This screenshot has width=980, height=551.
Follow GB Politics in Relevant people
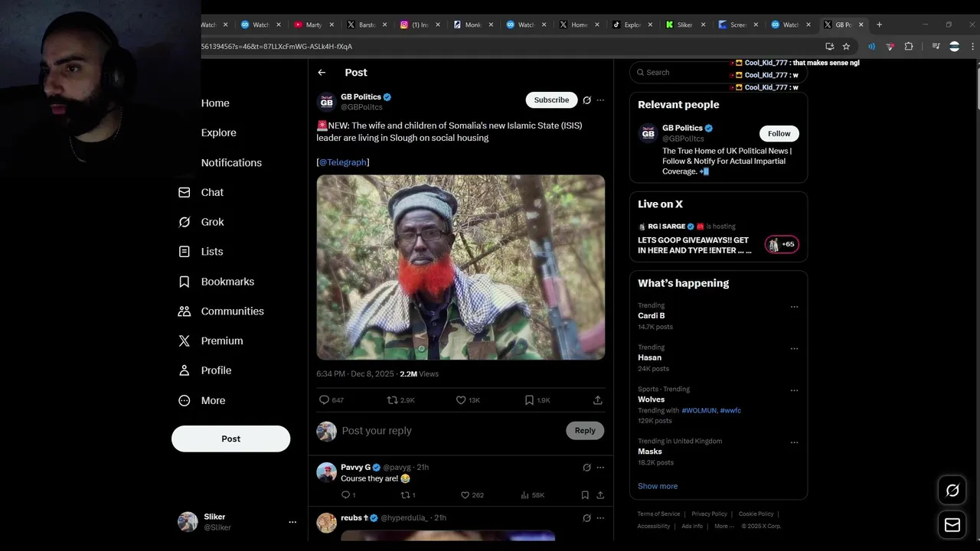[779, 133]
